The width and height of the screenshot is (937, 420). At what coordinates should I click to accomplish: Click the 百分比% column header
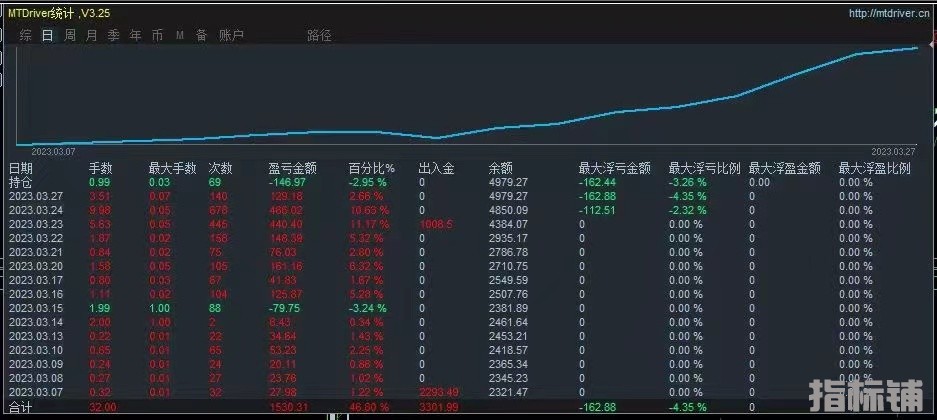(372, 169)
